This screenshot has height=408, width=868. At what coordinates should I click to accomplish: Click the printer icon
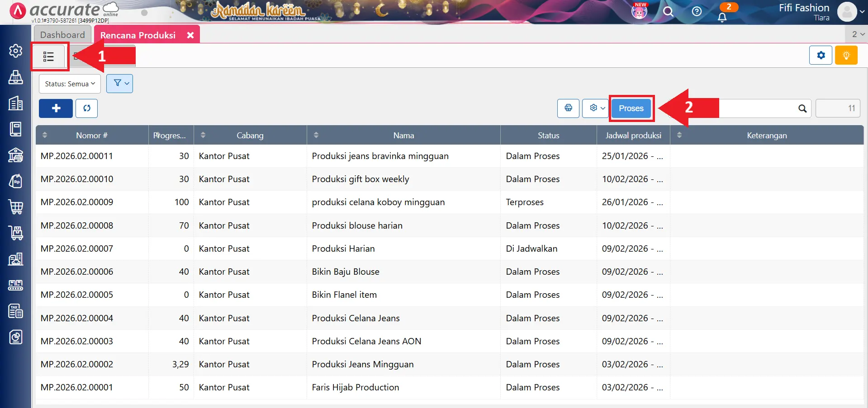pos(568,108)
